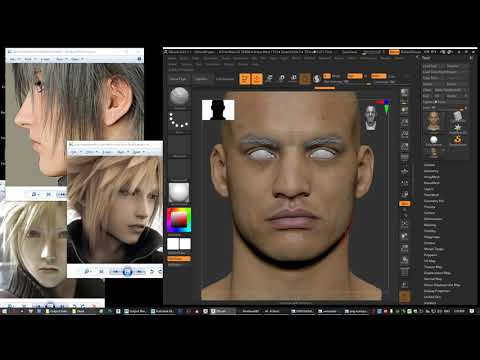Image resolution: width=480 pixels, height=360 pixels.
Task: Click magnifier zoom icon in blond character viewer
Action: point(88,272)
